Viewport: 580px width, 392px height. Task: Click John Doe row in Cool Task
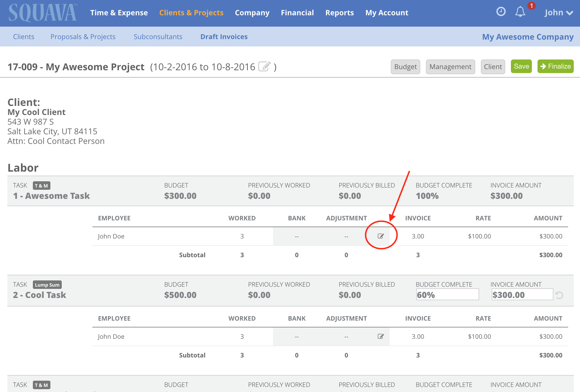tap(330, 336)
